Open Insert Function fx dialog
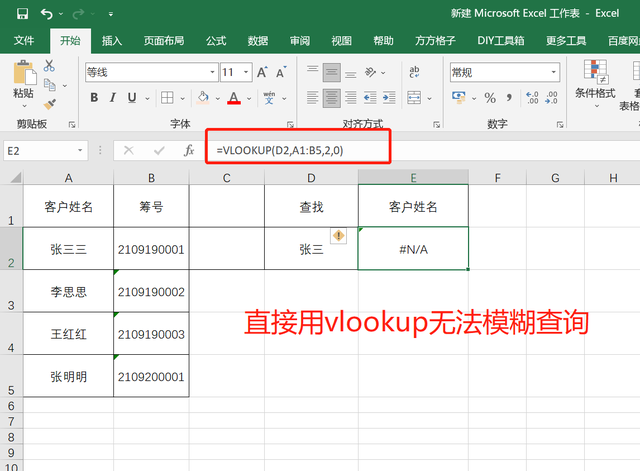This screenshot has height=471, width=640. (x=189, y=151)
